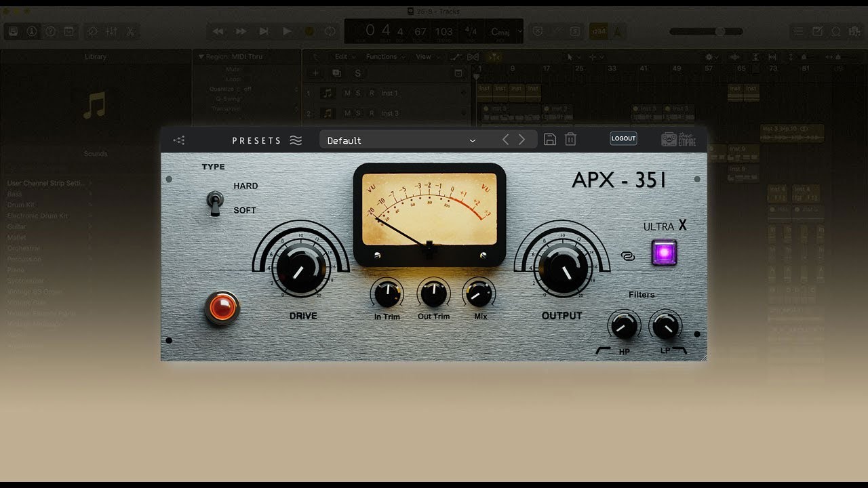Screen dimensions: 868x488
Task: Open Logic's View menu in tracks area
Action: (x=427, y=57)
